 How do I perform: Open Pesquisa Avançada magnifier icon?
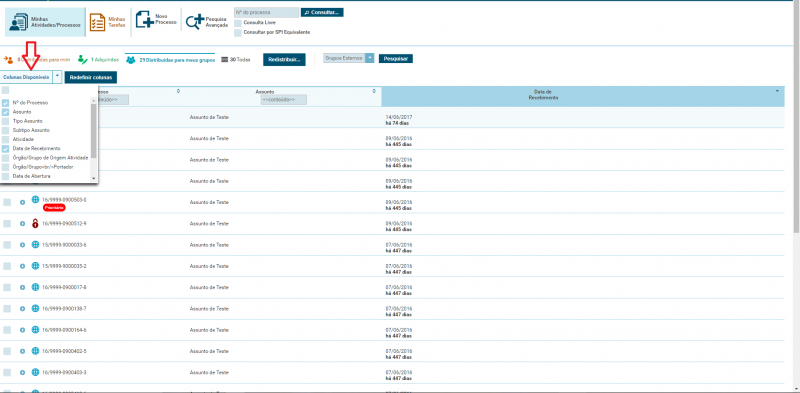pyautogui.click(x=194, y=22)
